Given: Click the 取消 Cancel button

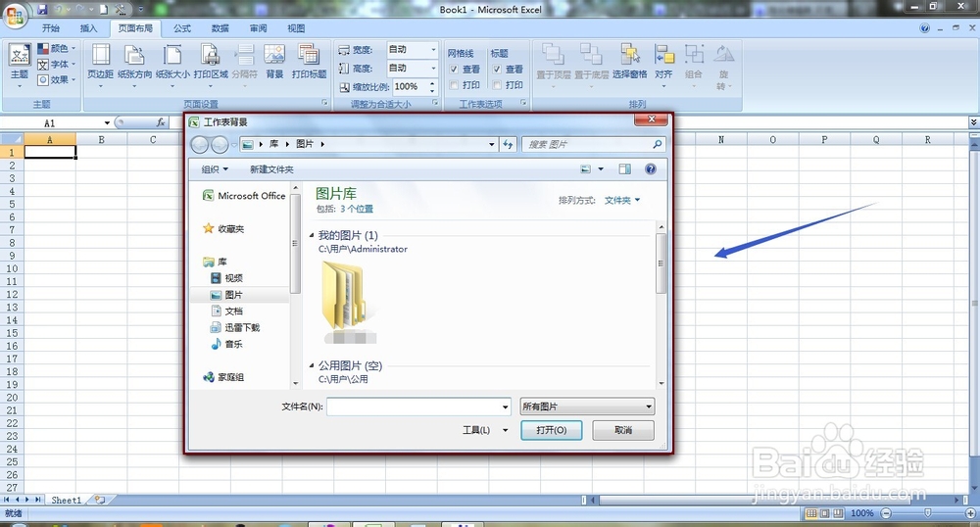Looking at the screenshot, I should [623, 430].
